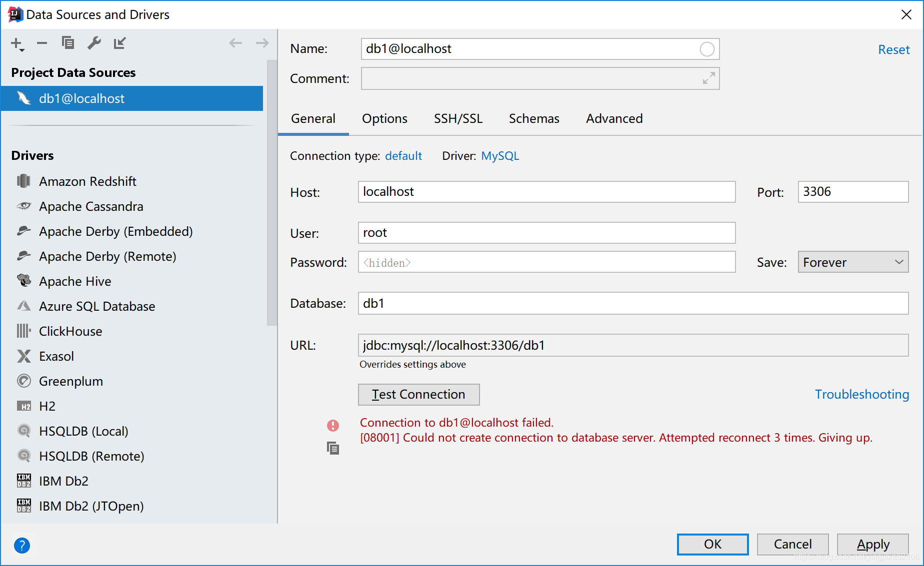Click into the URL field

[633, 345]
